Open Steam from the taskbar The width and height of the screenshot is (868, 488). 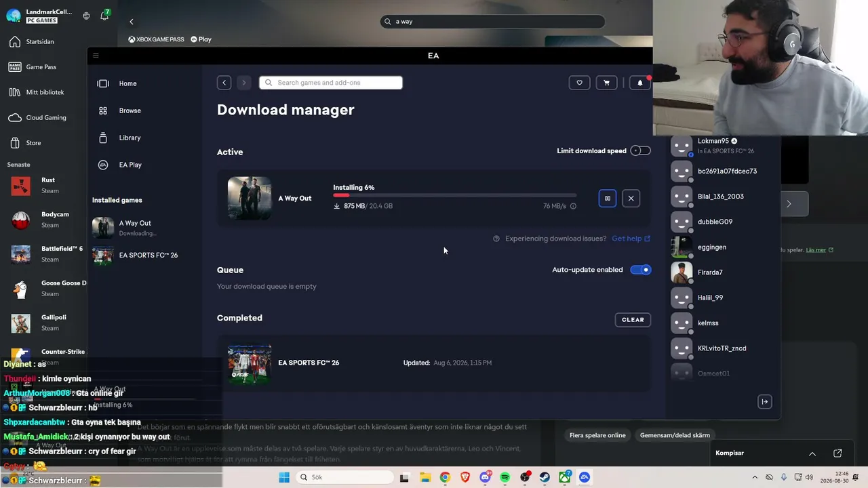(x=545, y=477)
